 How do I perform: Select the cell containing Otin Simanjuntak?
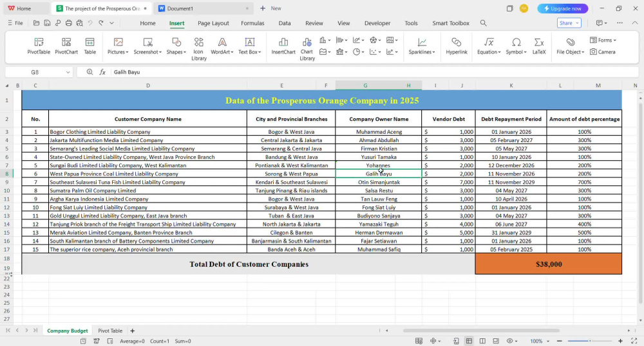379,182
